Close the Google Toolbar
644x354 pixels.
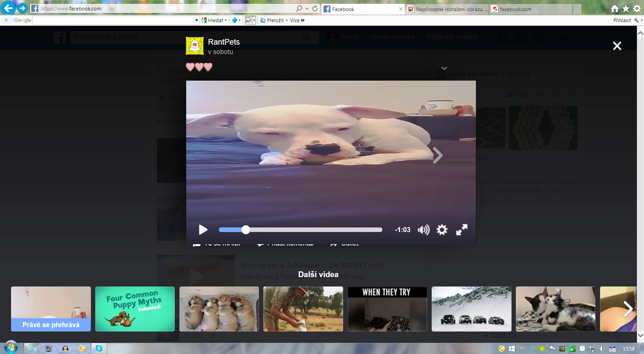6,20
